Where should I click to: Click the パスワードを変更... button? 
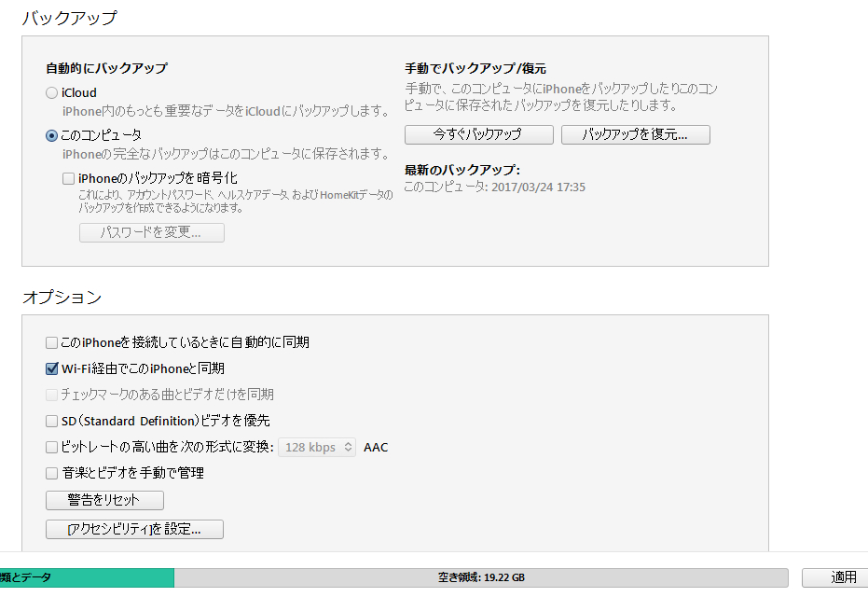pos(152,232)
